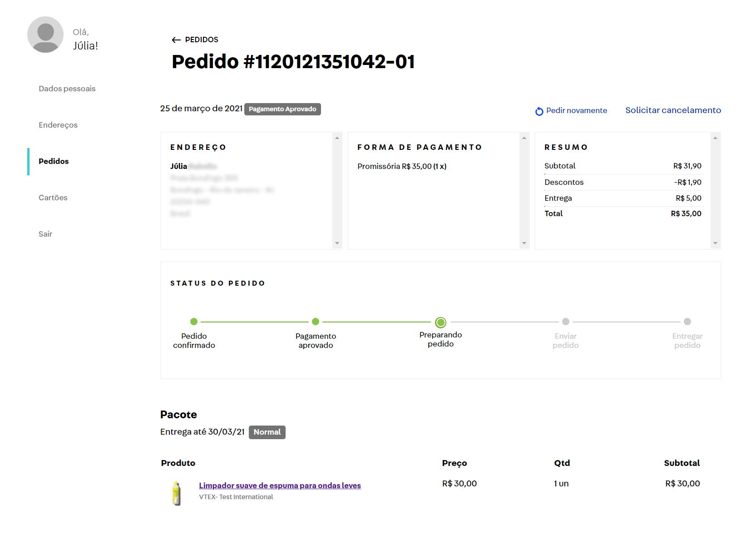Open Limpador suave de espuma product link
The width and height of the screenshot is (756, 545).
pos(280,486)
